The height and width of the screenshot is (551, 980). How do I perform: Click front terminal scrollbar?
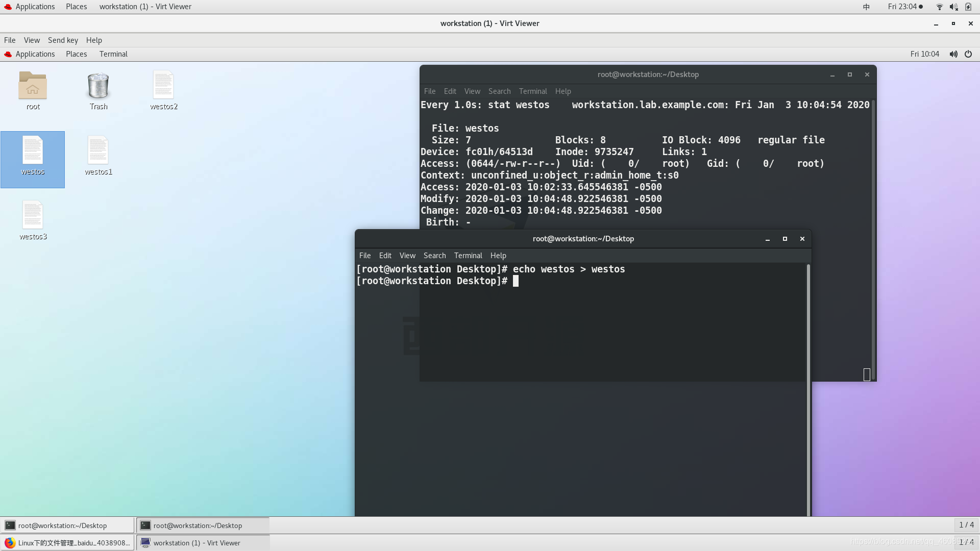point(808,390)
